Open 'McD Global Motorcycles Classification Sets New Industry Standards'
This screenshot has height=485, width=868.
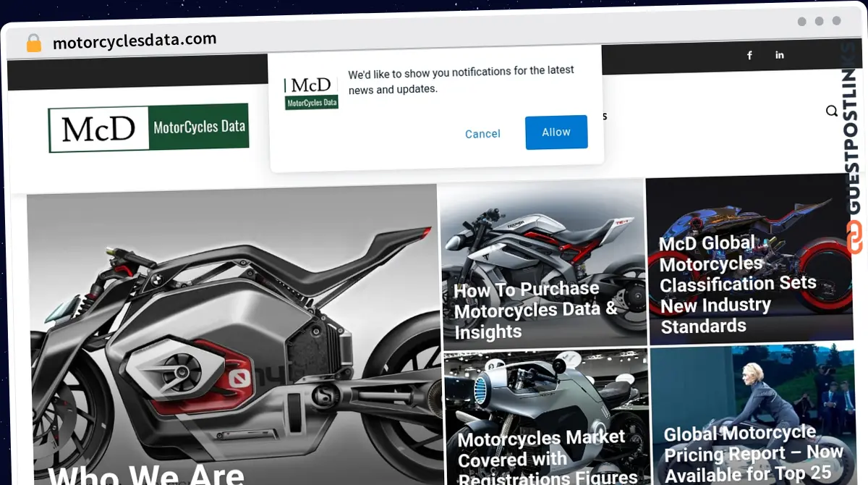[739, 284]
